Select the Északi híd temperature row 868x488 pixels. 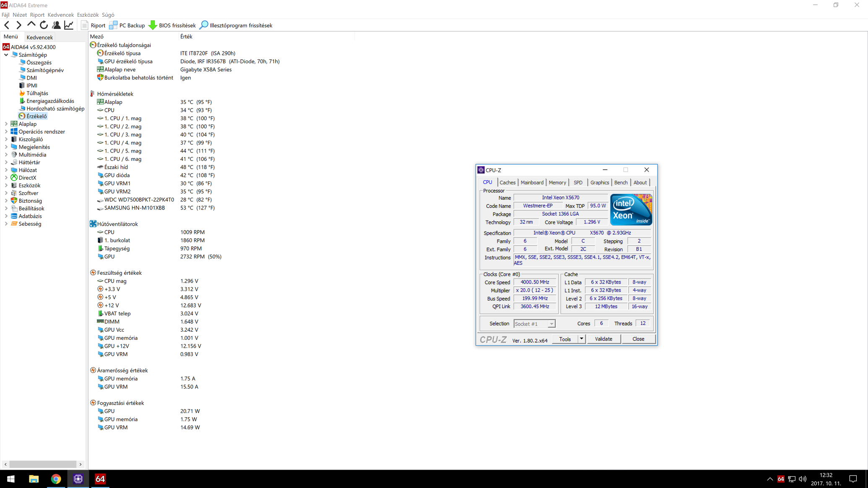[156, 167]
